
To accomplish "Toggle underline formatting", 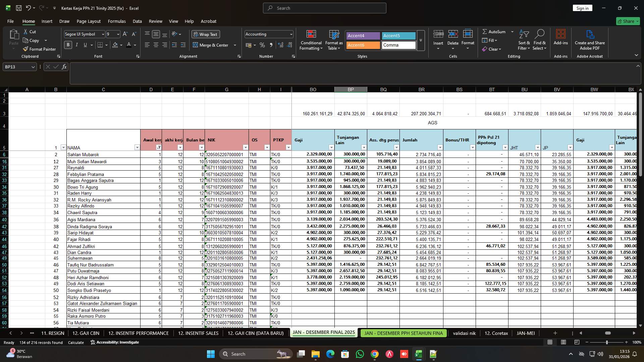I will point(85,45).
